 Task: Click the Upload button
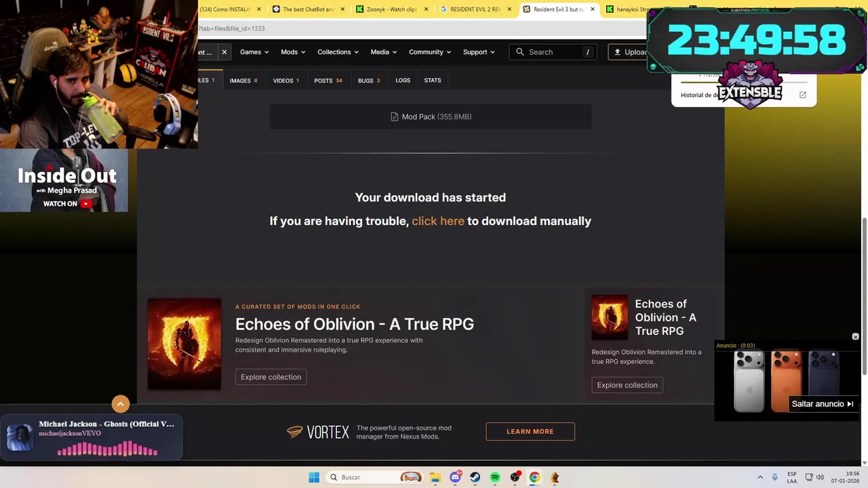pyautogui.click(x=629, y=52)
